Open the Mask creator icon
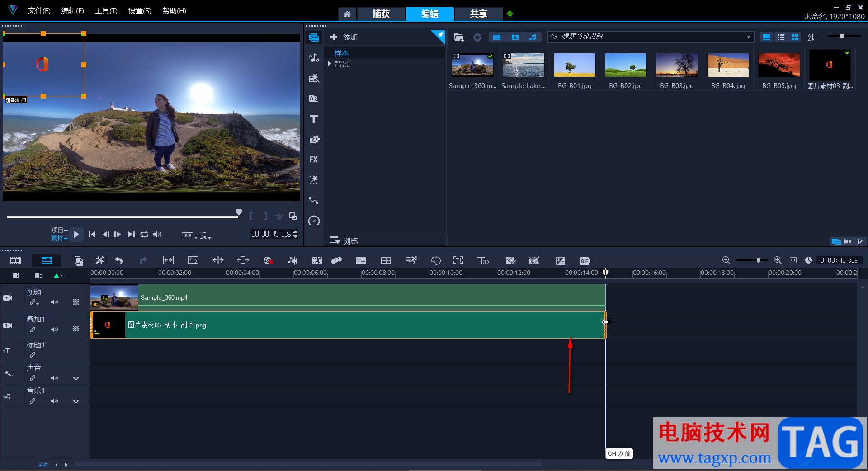This screenshot has height=471, width=868. pos(436,260)
